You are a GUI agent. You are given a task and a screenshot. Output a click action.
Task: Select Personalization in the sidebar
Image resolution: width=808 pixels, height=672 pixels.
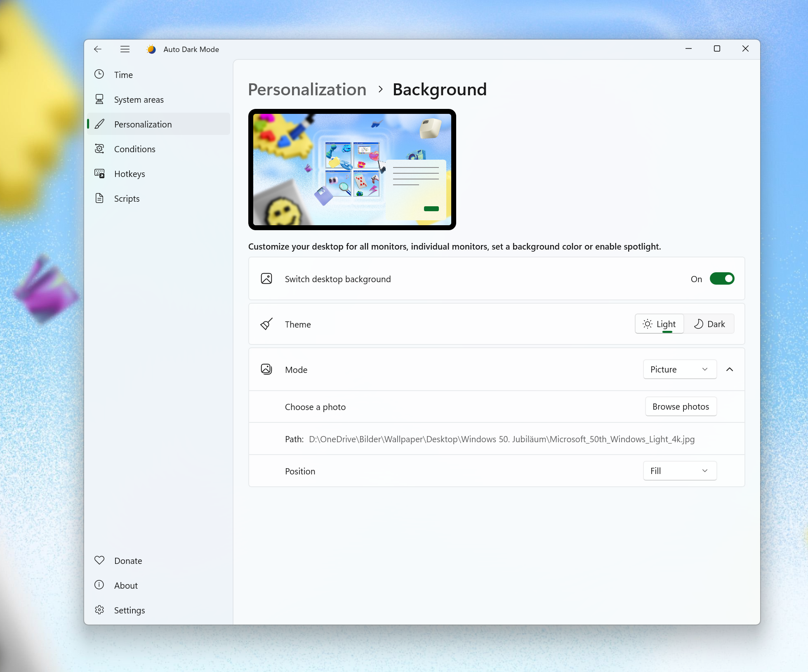(x=158, y=124)
